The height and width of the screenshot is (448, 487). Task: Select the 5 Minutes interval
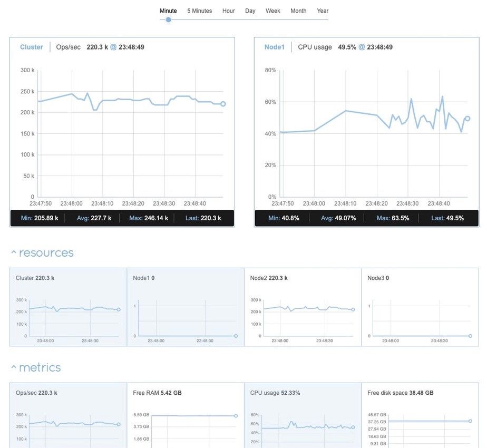(x=199, y=10)
